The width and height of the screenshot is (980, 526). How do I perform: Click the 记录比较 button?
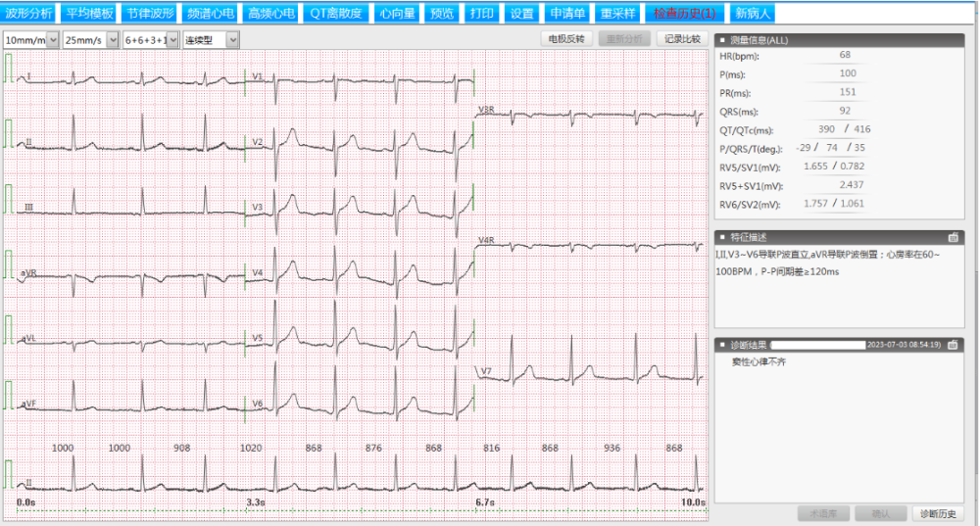tap(682, 39)
